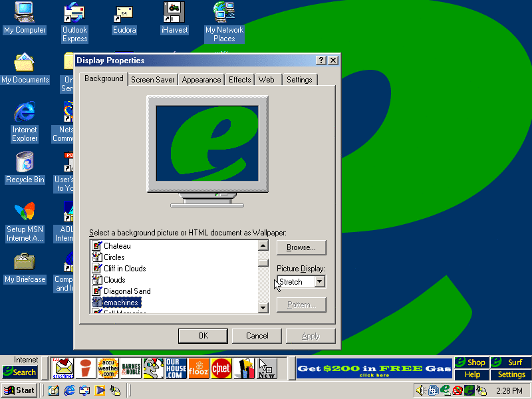Click the Browse... button
This screenshot has height=399, width=532.
click(301, 247)
